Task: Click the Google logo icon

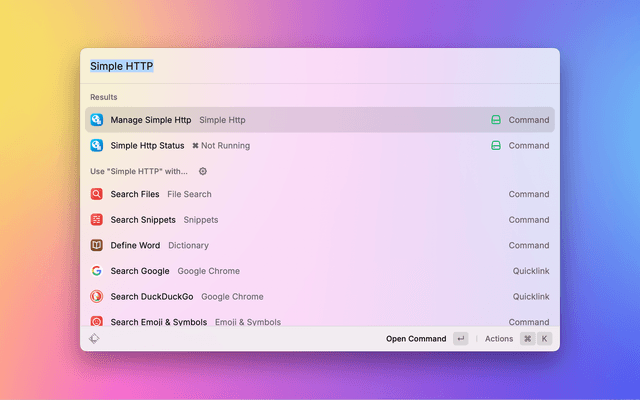Action: (97, 271)
